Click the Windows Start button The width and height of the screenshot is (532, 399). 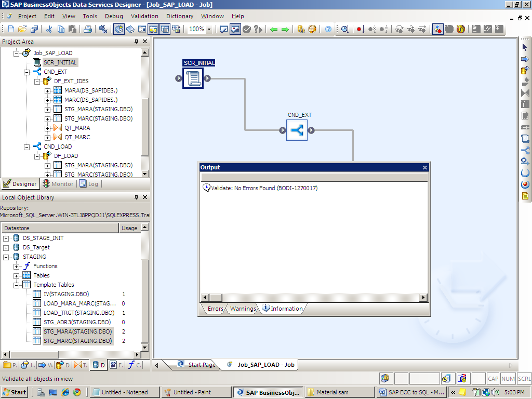15,392
